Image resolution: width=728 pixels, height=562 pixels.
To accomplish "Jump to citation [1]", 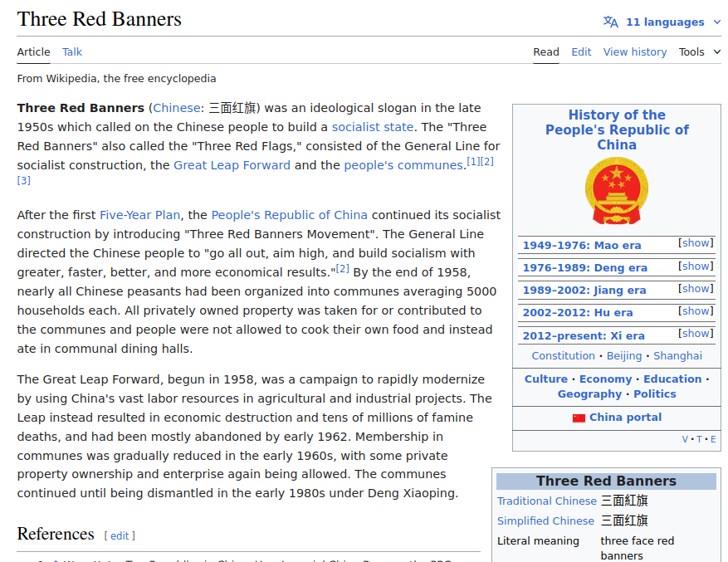I will (x=473, y=162).
